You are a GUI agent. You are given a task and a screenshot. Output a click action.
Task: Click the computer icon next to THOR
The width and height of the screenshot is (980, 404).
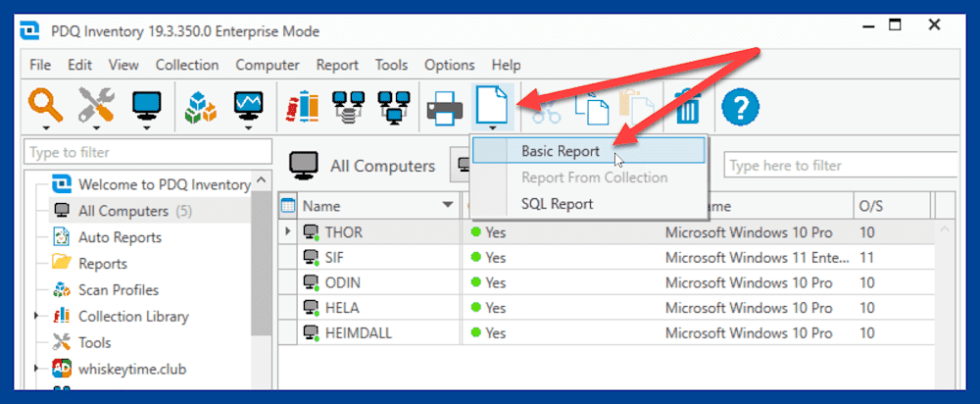point(312,232)
